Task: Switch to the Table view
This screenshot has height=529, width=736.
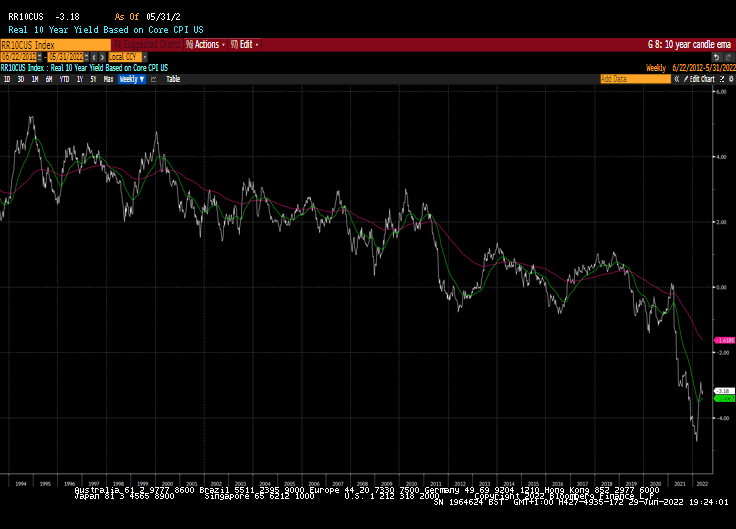Action: coord(173,78)
